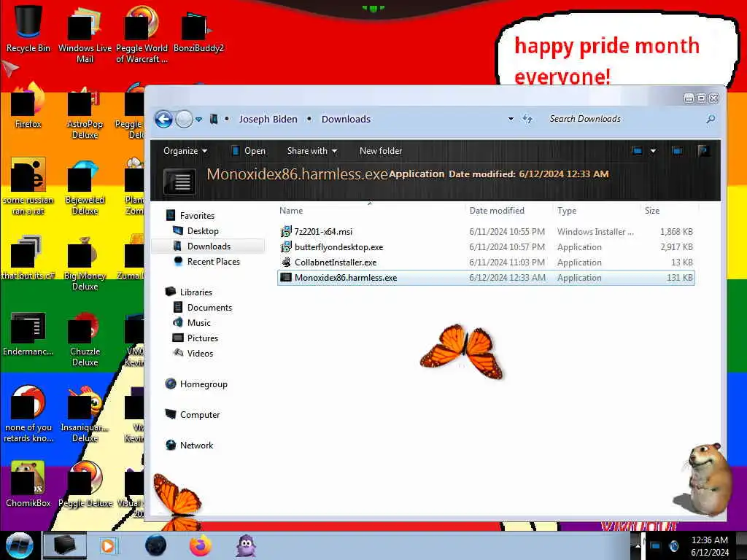Click the Explorer forward arrow button
The width and height of the screenshot is (747, 560).
pyautogui.click(x=184, y=119)
